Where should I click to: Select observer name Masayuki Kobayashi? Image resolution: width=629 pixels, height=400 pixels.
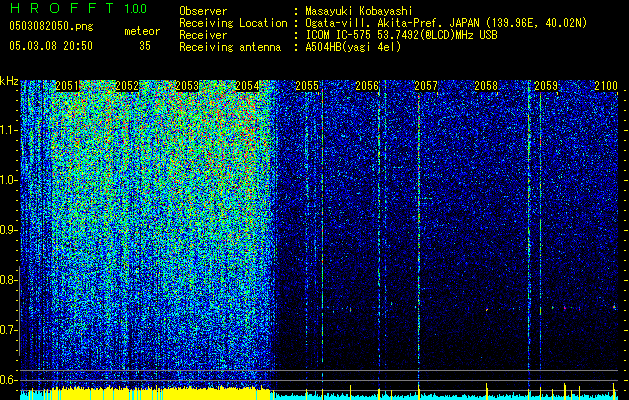coord(359,11)
